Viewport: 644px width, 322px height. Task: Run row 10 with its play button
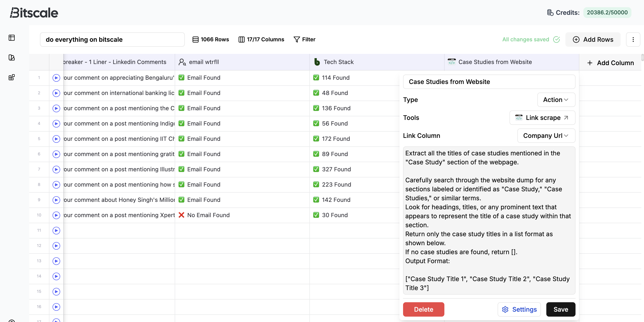point(56,215)
